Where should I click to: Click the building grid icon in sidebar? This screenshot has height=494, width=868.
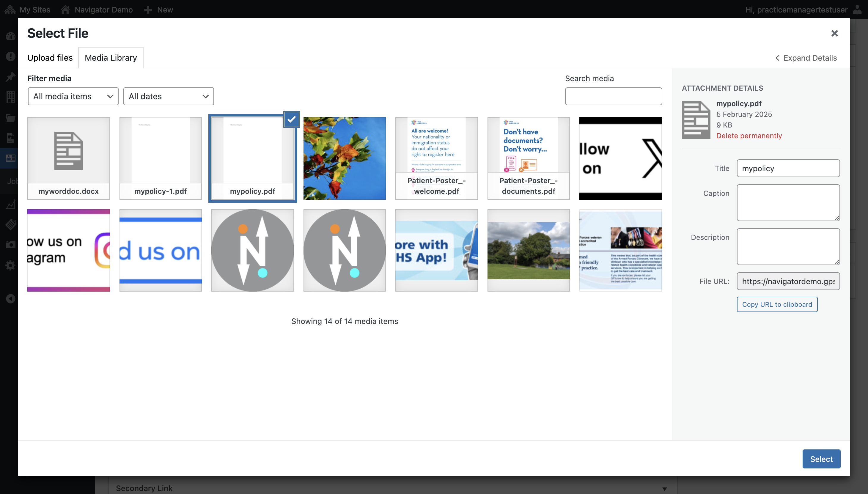(10, 97)
